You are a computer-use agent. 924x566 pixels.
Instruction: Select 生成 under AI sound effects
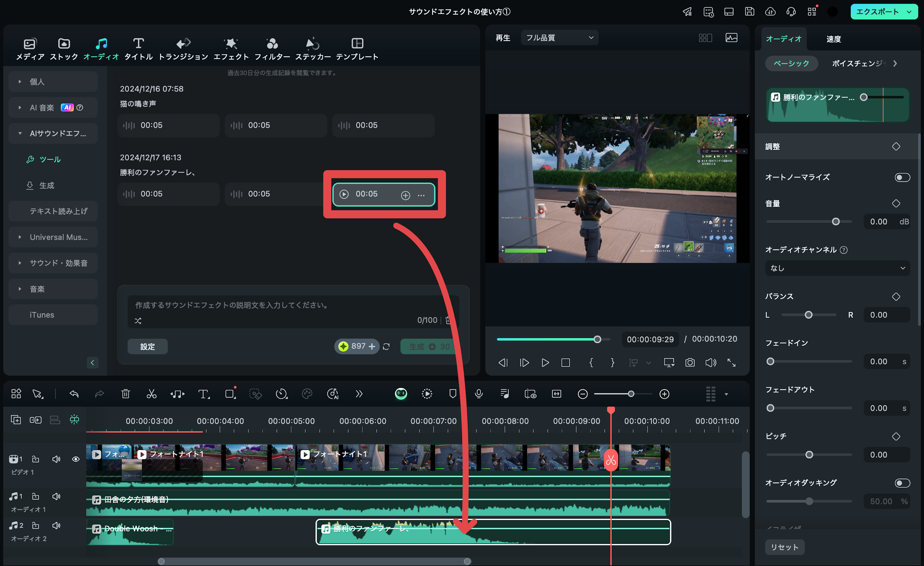coord(40,185)
